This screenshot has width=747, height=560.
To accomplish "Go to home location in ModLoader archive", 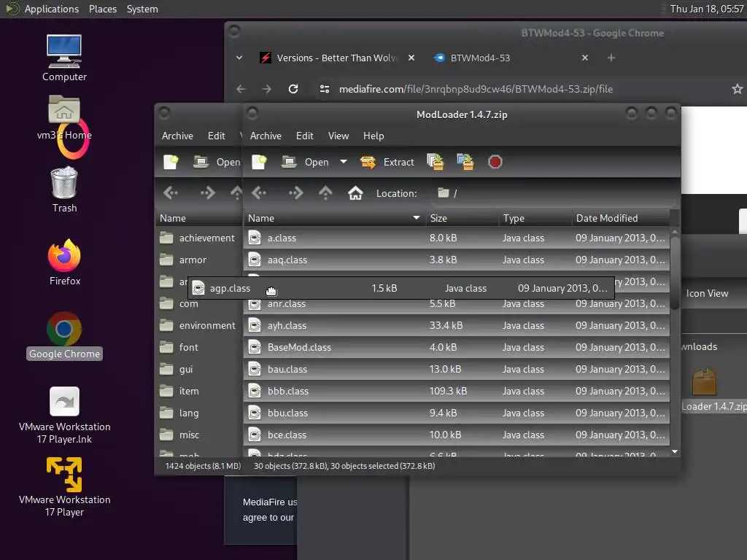I will [x=355, y=192].
